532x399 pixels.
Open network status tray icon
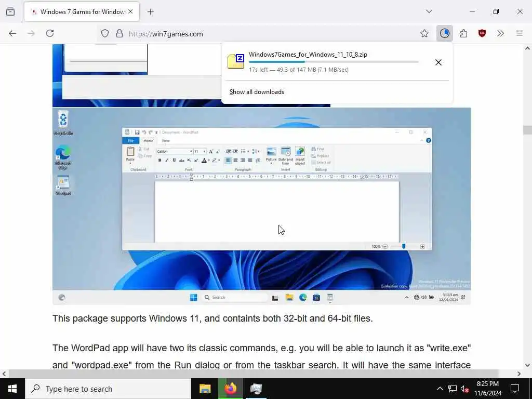coord(453,389)
